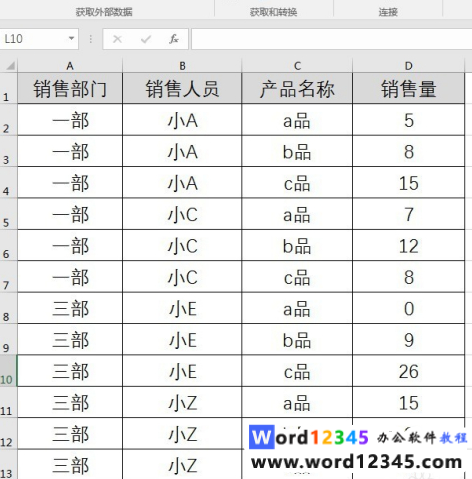The height and width of the screenshot is (479, 472).
Task: Click the 获取外部数据 ribbon group label
Action: pyautogui.click(x=104, y=12)
